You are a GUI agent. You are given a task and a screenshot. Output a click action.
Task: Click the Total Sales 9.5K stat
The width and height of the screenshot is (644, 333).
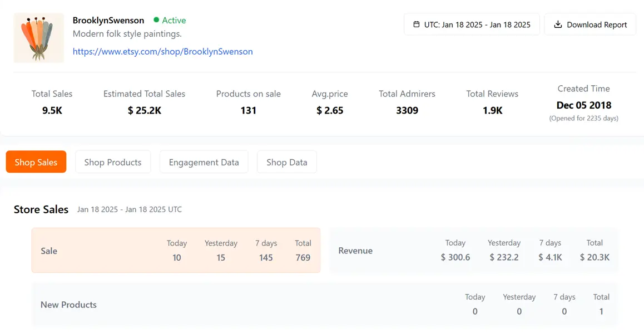click(x=52, y=102)
